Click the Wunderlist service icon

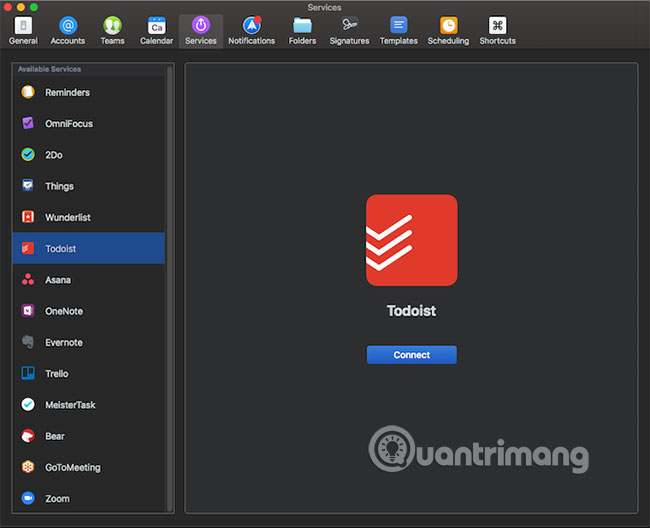pyautogui.click(x=28, y=217)
